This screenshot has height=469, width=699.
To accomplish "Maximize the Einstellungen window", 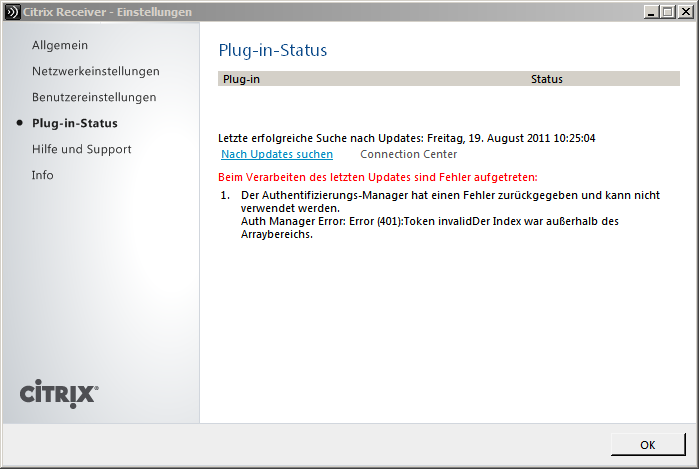I will point(668,12).
